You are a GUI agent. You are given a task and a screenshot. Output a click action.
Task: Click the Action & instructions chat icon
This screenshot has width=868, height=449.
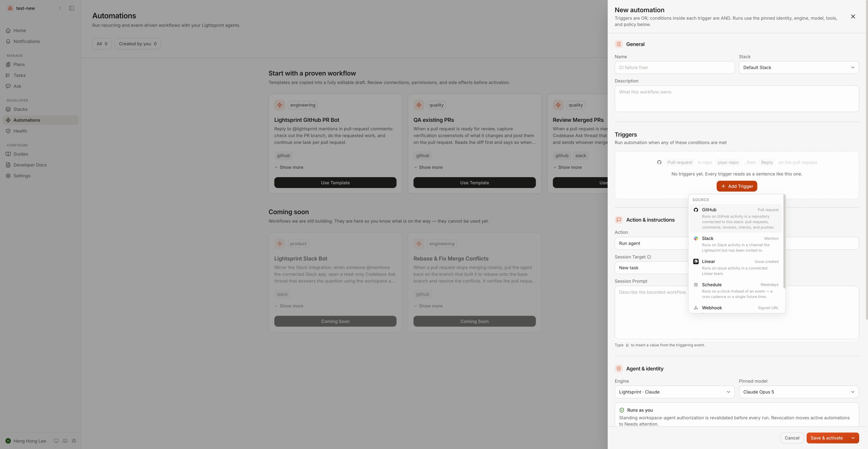[x=619, y=220]
